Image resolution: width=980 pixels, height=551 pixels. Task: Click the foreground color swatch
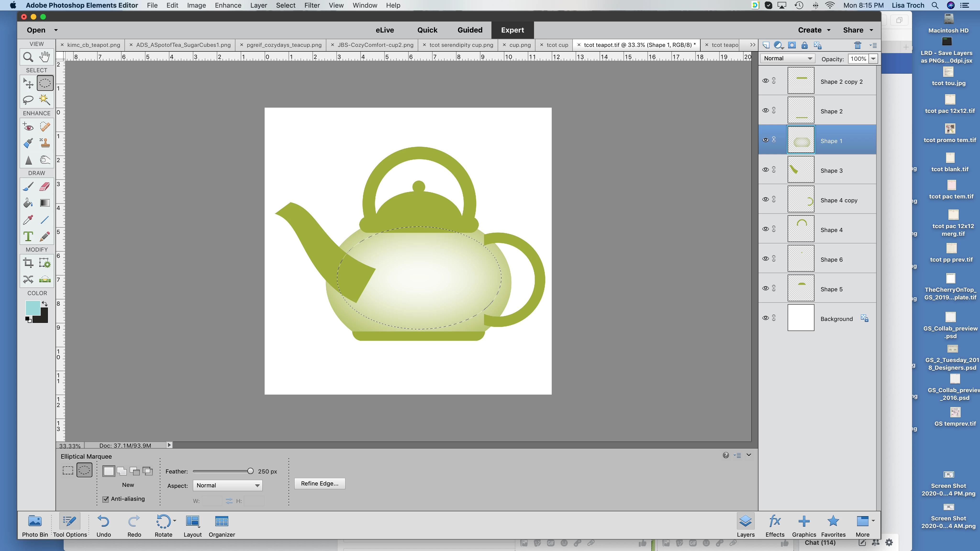33,308
